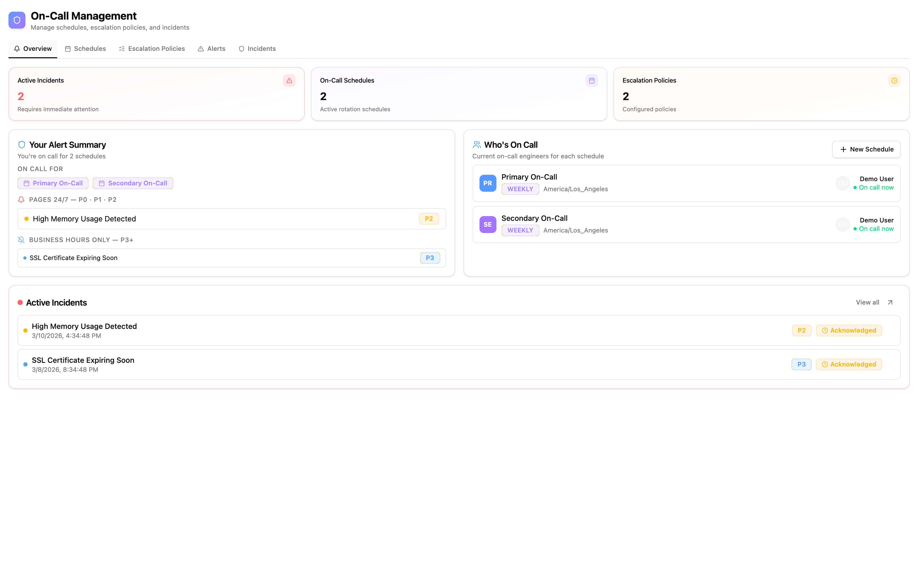Click the shield icon beside Your Alert Summary

point(21,145)
